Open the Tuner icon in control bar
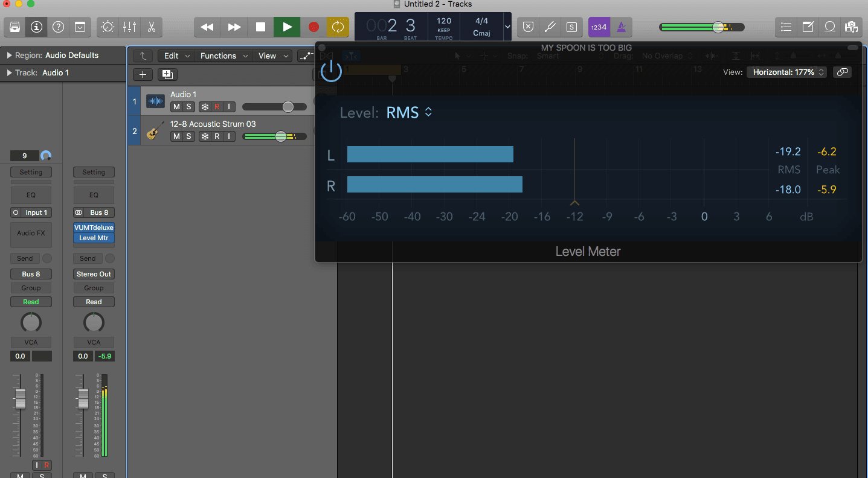 pos(550,27)
